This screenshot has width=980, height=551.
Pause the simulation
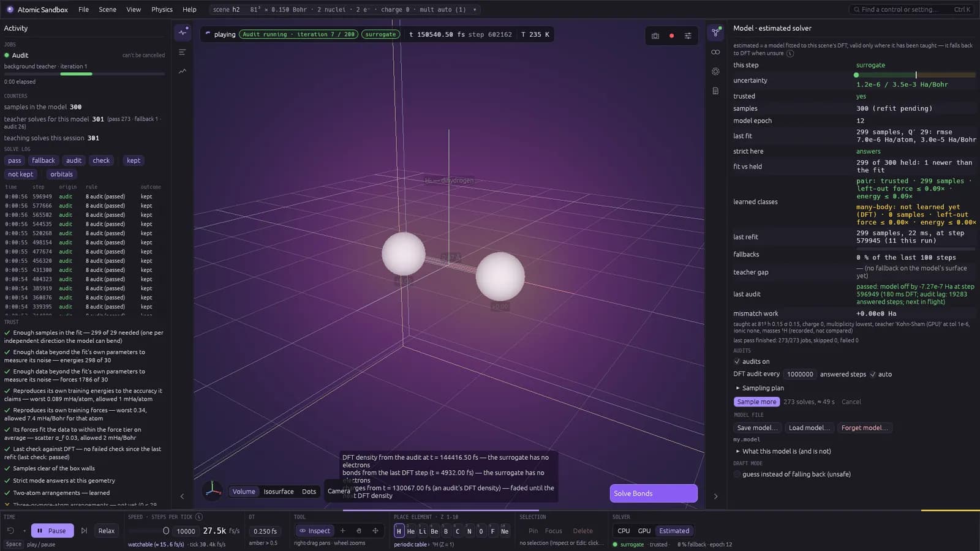tap(51, 531)
